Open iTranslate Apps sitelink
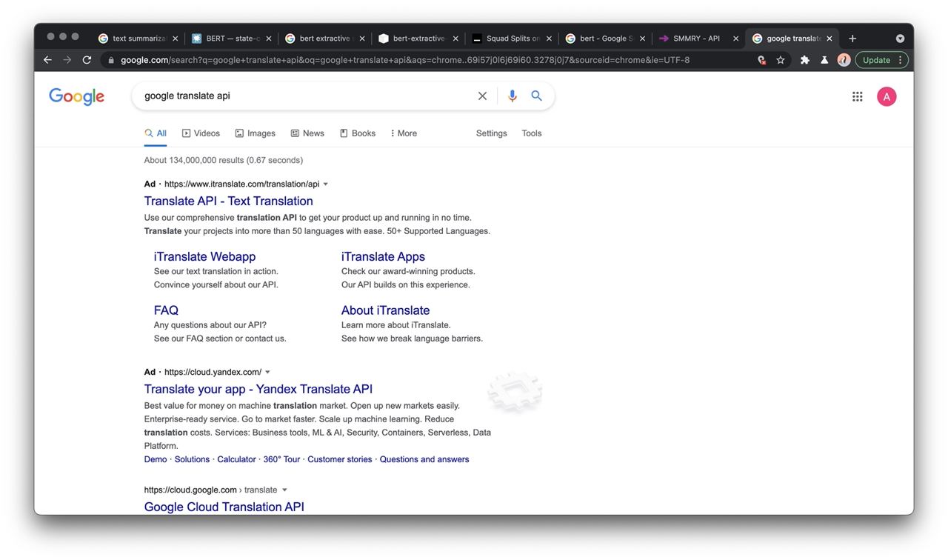Screen dimensions: 948x560 click(383, 256)
